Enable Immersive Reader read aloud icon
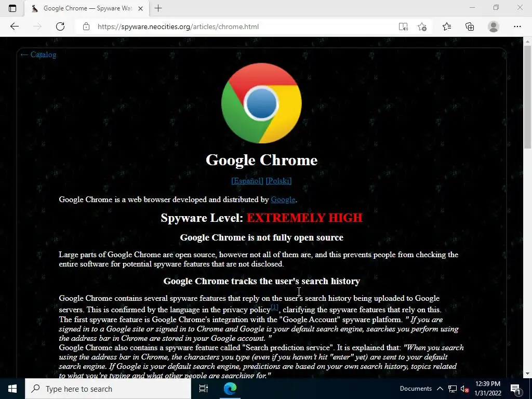The width and height of the screenshot is (532, 399). 403,26
